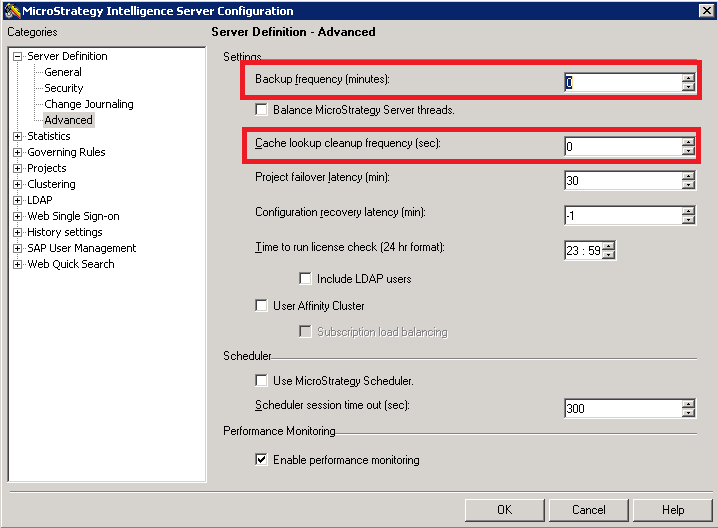Click the Scheduler session time out field
Viewport: 718px width, 528px height.
623,408
